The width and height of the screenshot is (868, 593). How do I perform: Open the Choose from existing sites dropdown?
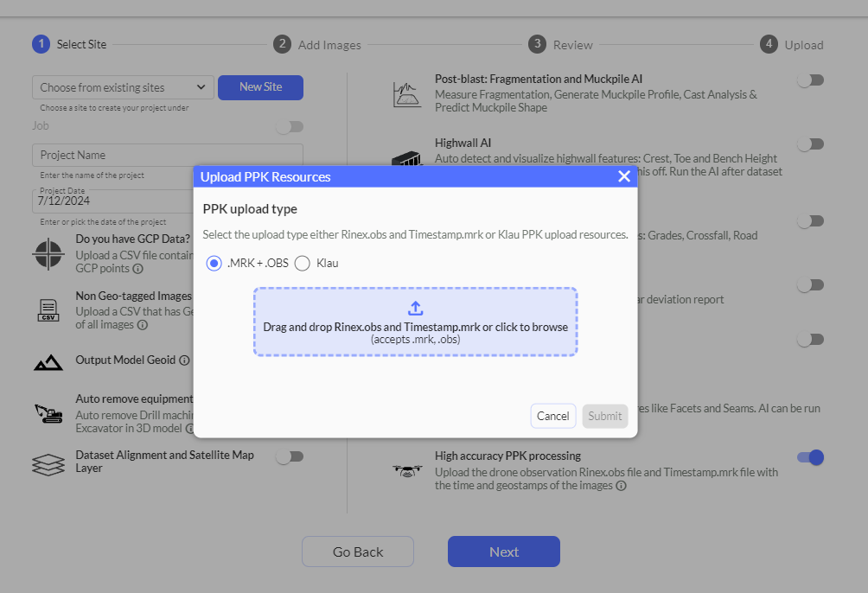[123, 87]
